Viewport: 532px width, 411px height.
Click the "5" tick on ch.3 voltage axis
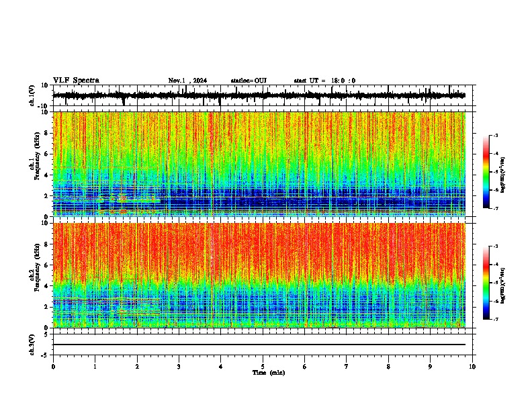pyautogui.click(x=46, y=334)
